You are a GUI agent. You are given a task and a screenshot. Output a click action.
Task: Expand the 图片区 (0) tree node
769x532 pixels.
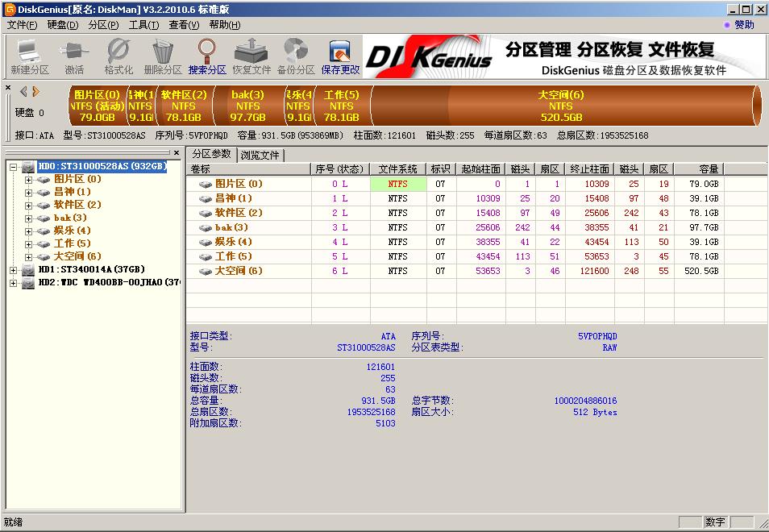coord(28,180)
